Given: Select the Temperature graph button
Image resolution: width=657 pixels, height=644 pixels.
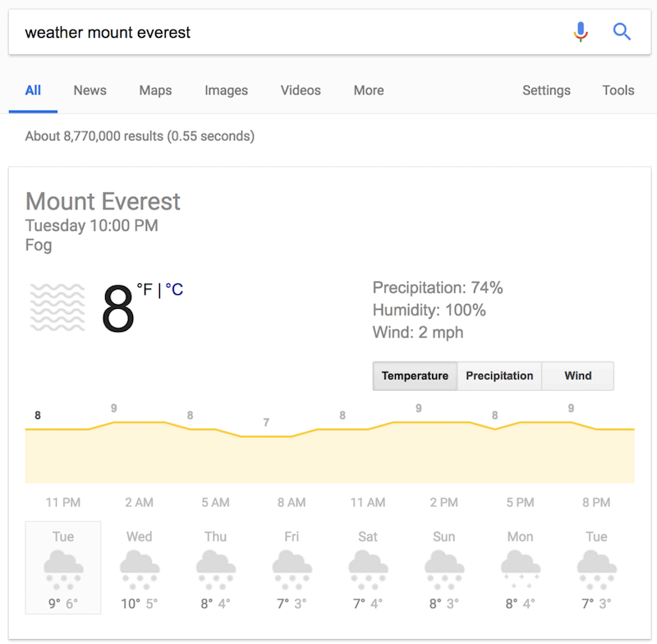Looking at the screenshot, I should (x=415, y=376).
